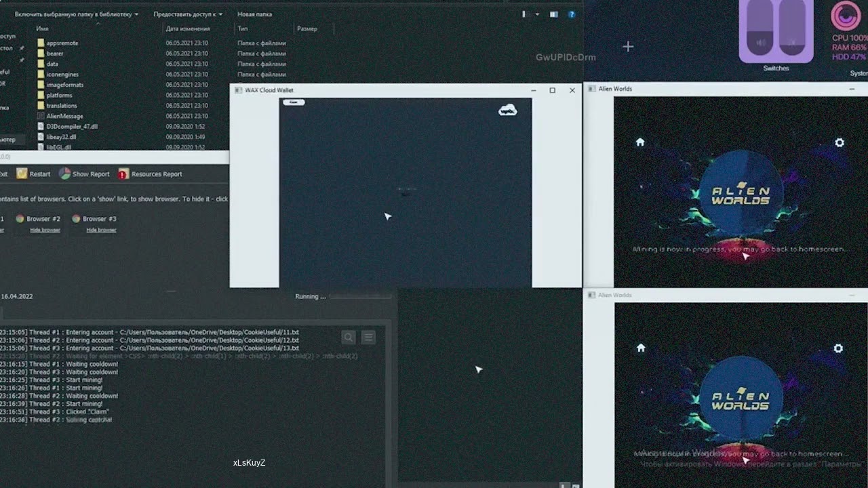Select the libEGL.dll file name

pos(59,146)
